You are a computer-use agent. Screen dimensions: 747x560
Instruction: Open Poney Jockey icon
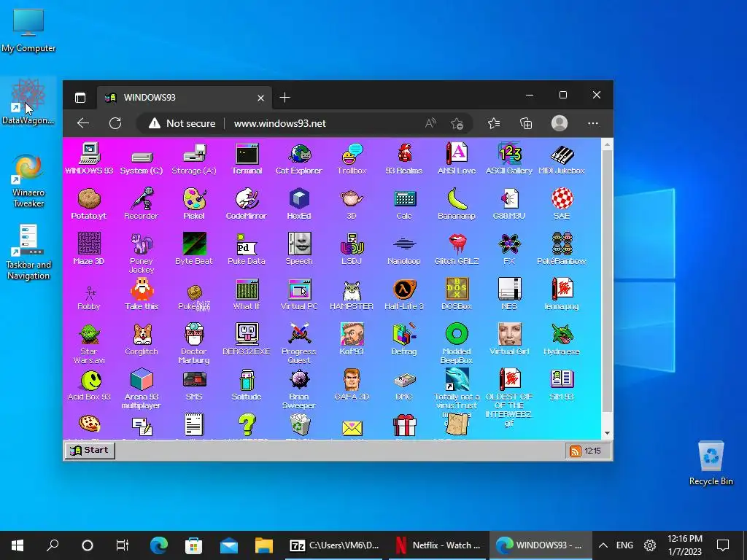pyautogui.click(x=142, y=253)
